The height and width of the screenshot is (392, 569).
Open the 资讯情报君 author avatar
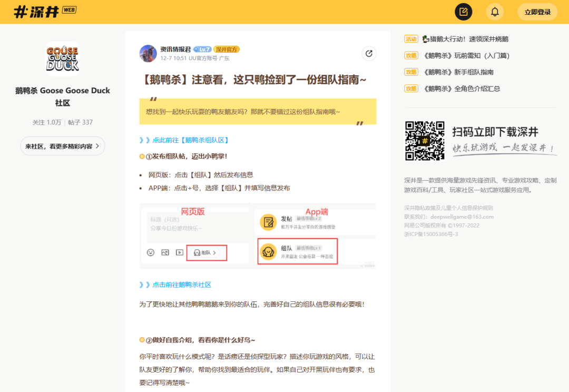[148, 53]
